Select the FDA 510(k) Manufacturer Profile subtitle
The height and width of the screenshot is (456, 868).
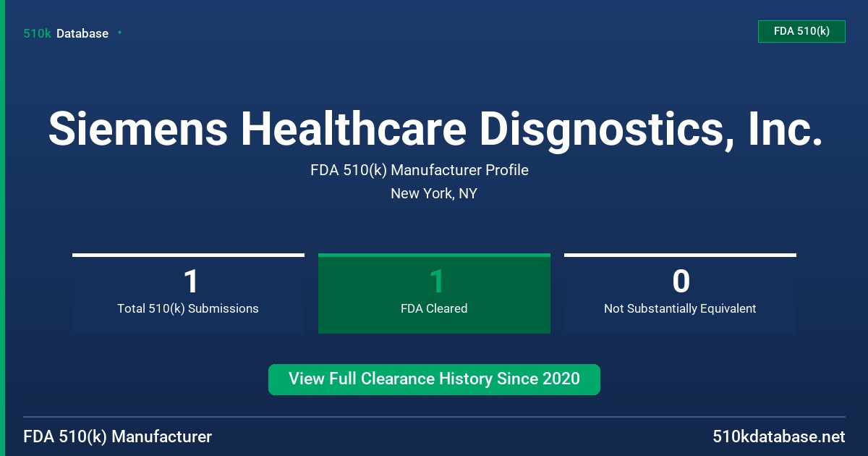[420, 170]
